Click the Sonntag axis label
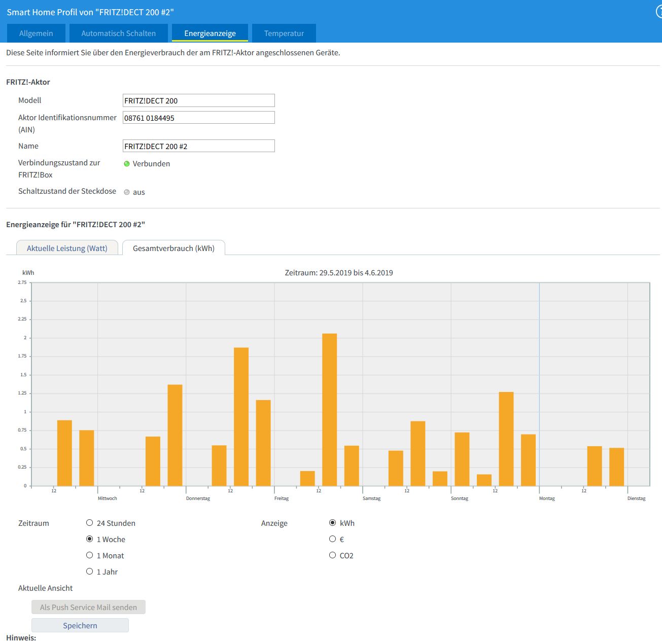The height and width of the screenshot is (644, 662). [460, 498]
